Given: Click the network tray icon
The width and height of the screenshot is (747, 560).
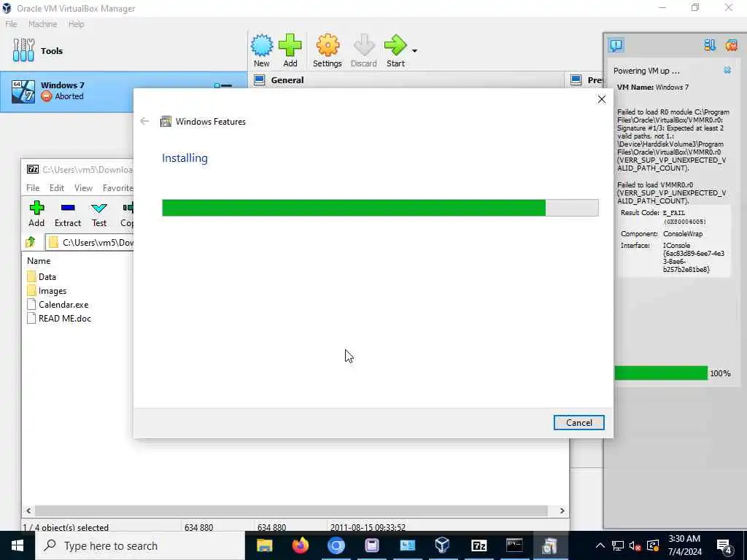Looking at the screenshot, I should tap(618, 545).
